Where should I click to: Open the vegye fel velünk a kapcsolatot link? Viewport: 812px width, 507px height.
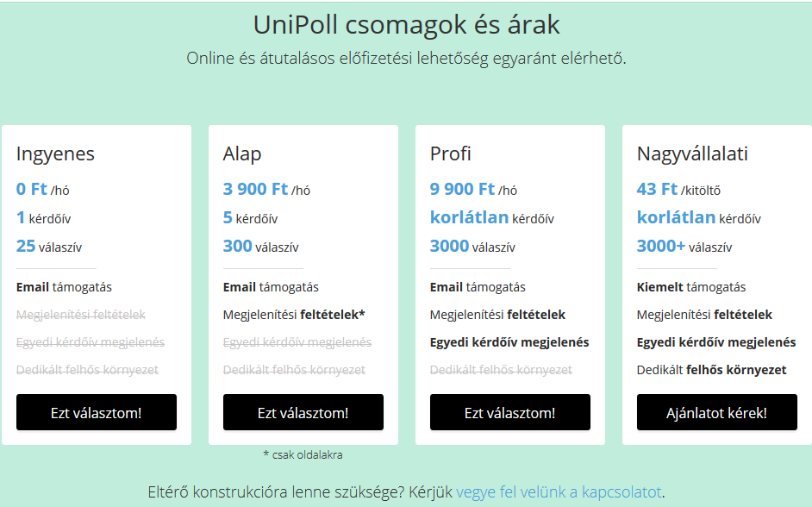559,491
